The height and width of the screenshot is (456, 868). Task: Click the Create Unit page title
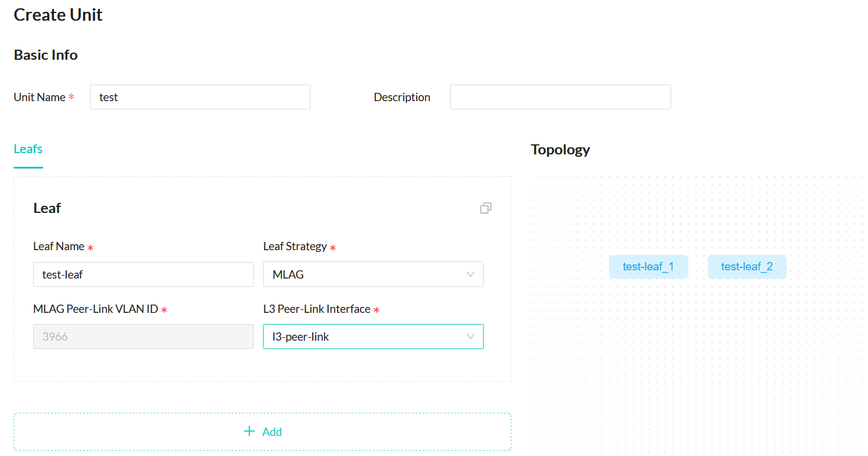pos(58,15)
